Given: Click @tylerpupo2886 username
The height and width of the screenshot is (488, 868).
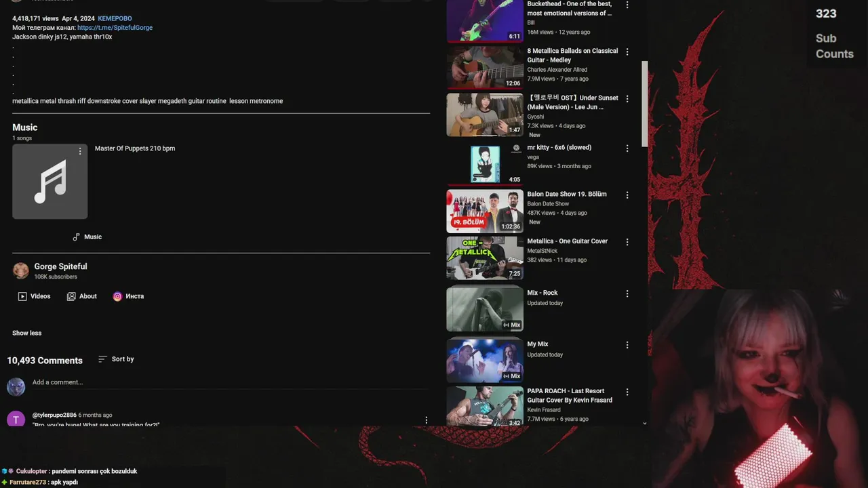Looking at the screenshot, I should click(x=54, y=415).
